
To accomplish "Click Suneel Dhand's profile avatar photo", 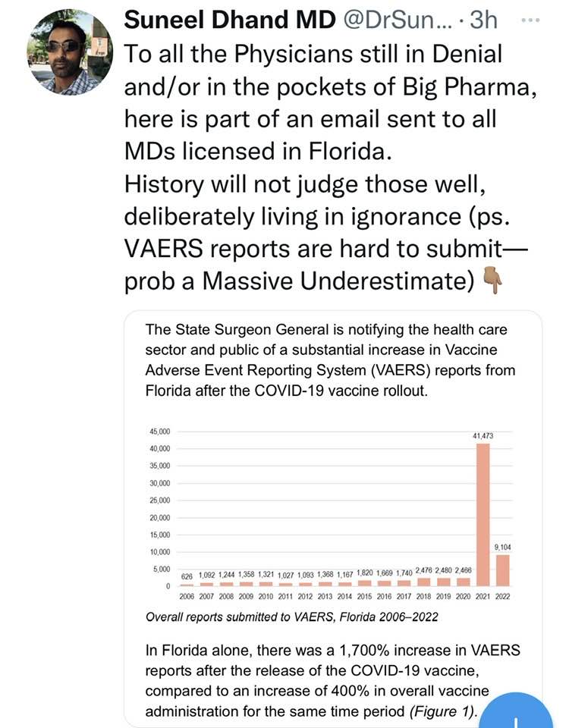I will coord(70,52).
